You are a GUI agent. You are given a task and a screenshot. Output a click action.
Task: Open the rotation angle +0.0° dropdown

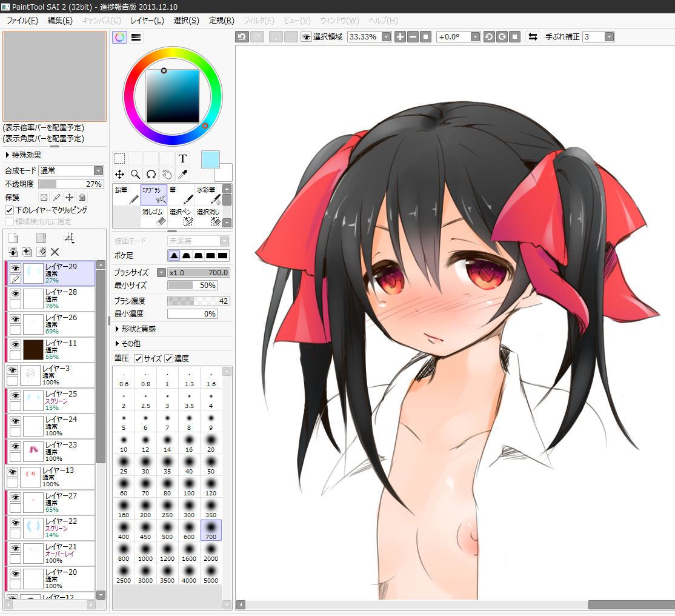[x=475, y=36]
